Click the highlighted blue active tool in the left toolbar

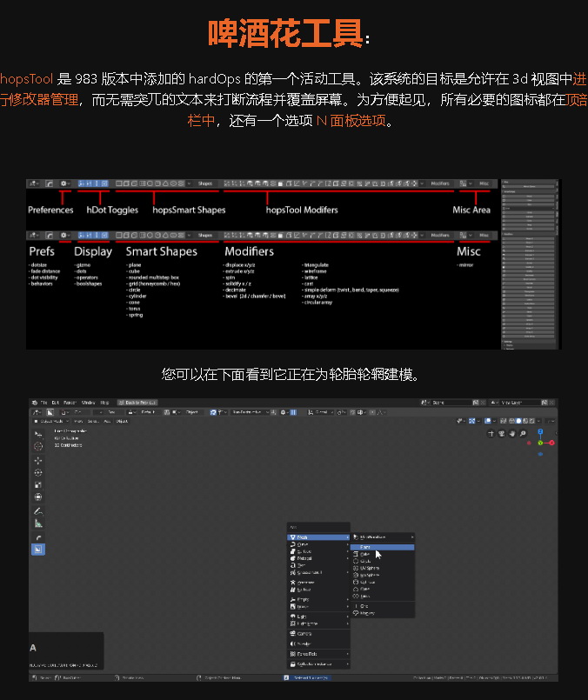coord(38,550)
